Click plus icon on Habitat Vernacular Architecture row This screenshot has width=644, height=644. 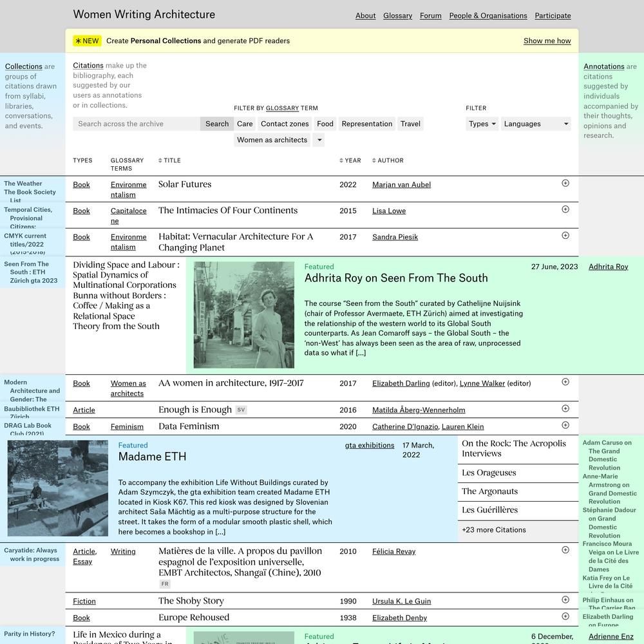pos(565,236)
